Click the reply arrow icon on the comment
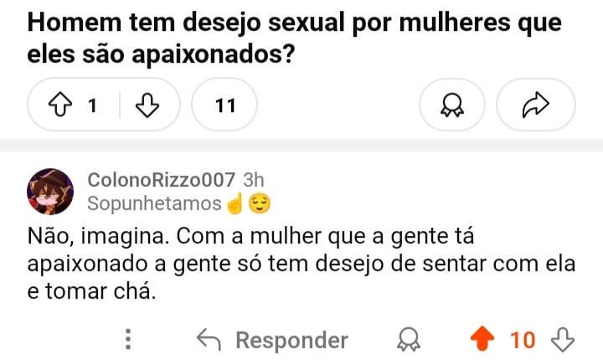The width and height of the screenshot is (603, 364). pyautogui.click(x=209, y=340)
